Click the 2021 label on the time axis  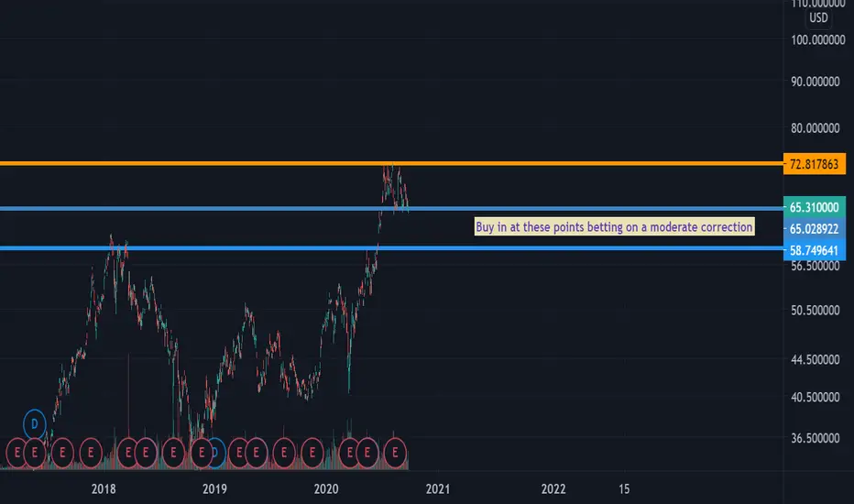(438, 488)
